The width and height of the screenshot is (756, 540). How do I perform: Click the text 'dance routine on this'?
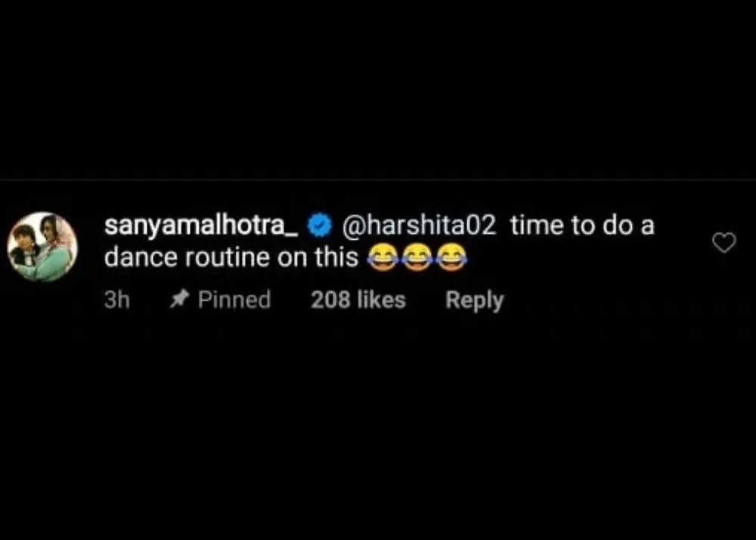(x=231, y=257)
